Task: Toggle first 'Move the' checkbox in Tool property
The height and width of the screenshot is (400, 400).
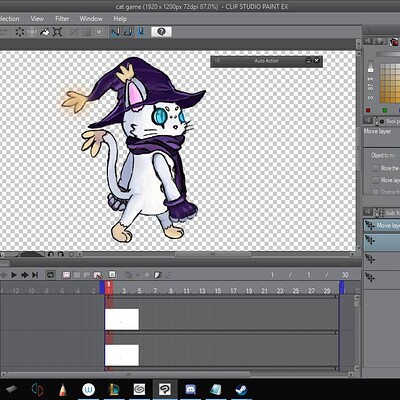Action: coord(375,168)
